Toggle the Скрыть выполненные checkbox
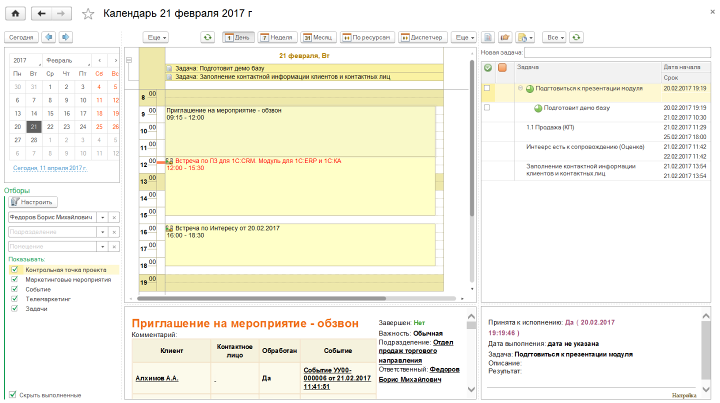Image resolution: width=720 pixels, height=403 pixels. tap(14, 394)
